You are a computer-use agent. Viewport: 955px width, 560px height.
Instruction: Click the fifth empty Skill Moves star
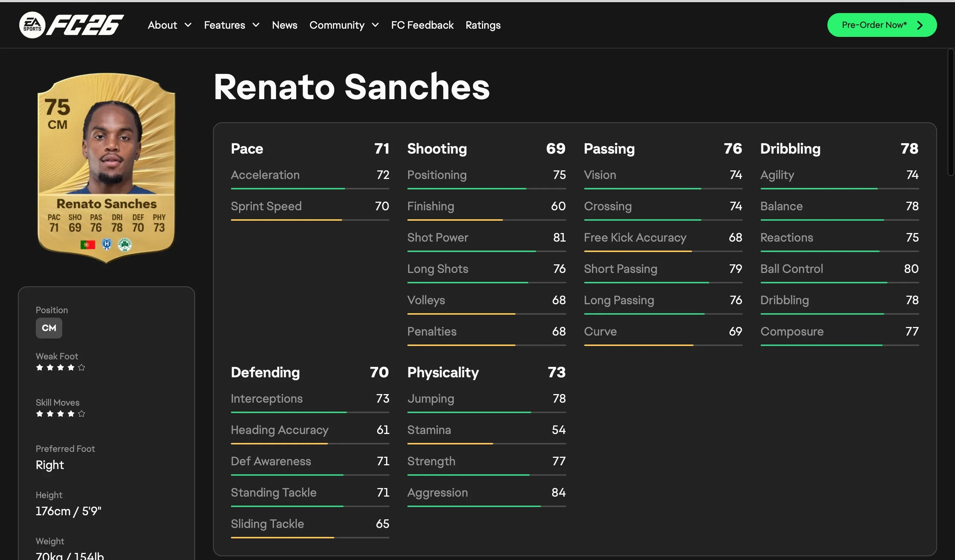81,413
